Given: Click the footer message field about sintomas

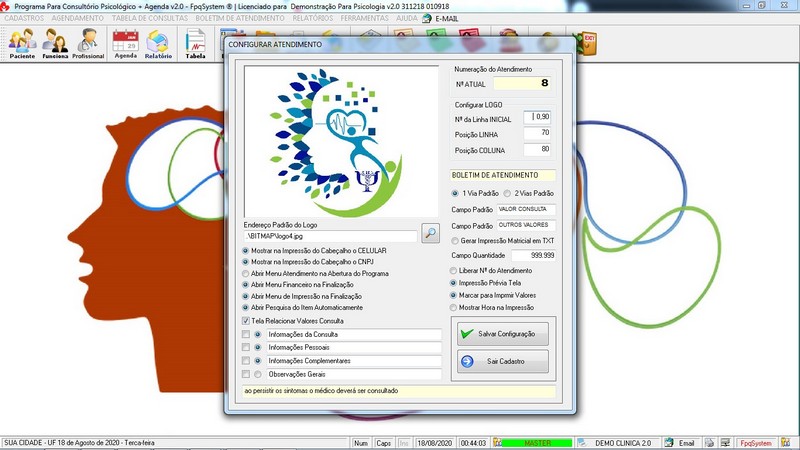Looking at the screenshot, I should click(399, 391).
